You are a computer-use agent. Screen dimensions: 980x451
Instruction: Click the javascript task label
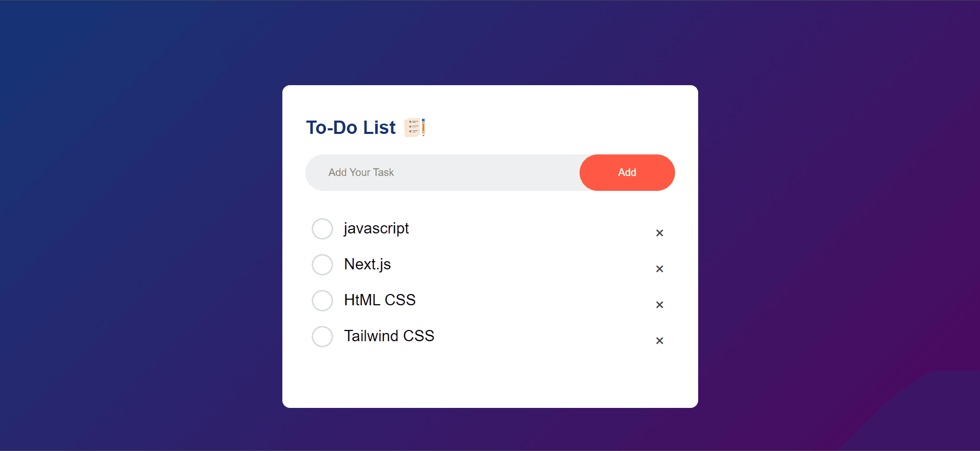pyautogui.click(x=376, y=228)
